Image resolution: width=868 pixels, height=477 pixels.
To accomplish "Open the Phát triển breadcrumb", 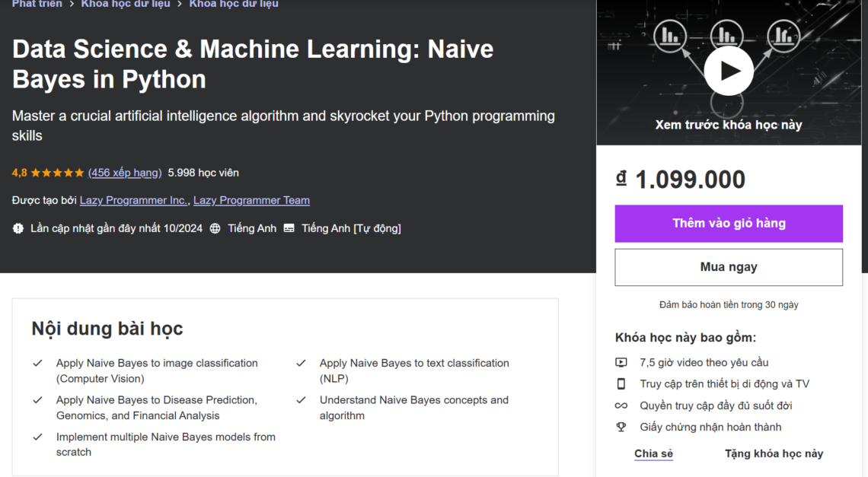I will (37, 4).
